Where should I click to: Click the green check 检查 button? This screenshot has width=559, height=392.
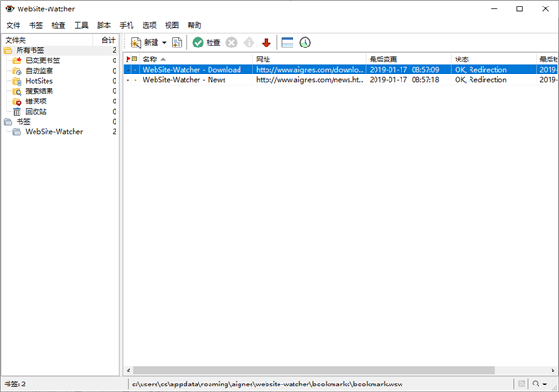click(x=206, y=43)
